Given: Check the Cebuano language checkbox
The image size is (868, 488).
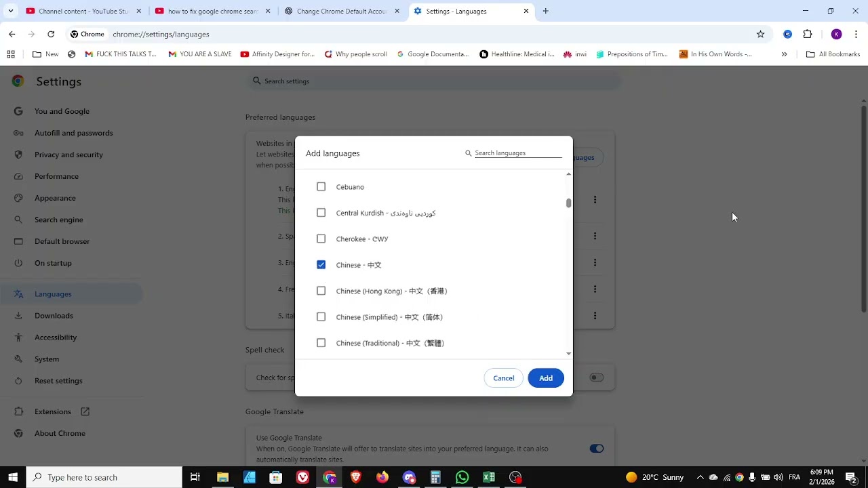Looking at the screenshot, I should click(x=321, y=187).
